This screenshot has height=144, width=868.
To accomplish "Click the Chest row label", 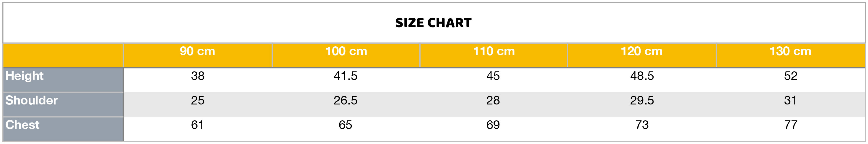I will [x=22, y=125].
